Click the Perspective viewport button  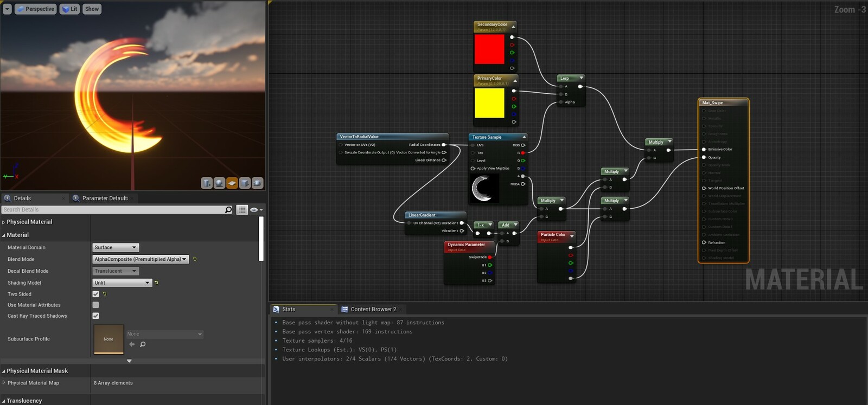pos(36,9)
